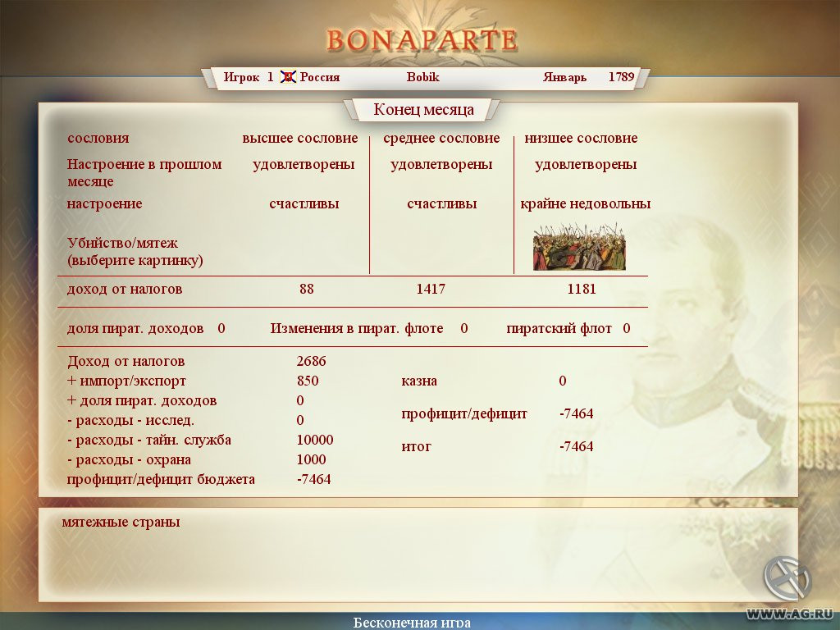Click the 'Январь' month label

pyautogui.click(x=564, y=77)
